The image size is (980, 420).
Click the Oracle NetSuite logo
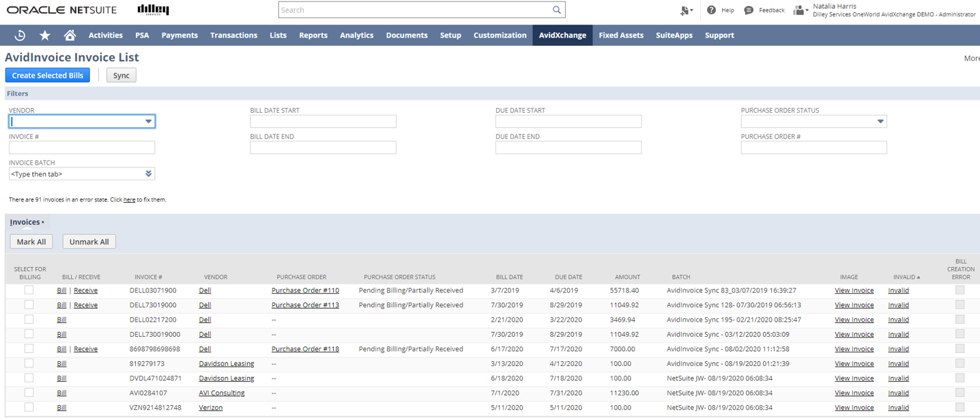pyautogui.click(x=61, y=10)
